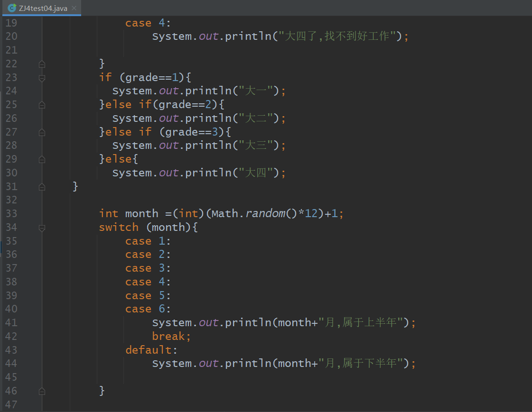This screenshot has height=412, width=532.
Task: Click the println("大四") line
Action: pos(199,173)
